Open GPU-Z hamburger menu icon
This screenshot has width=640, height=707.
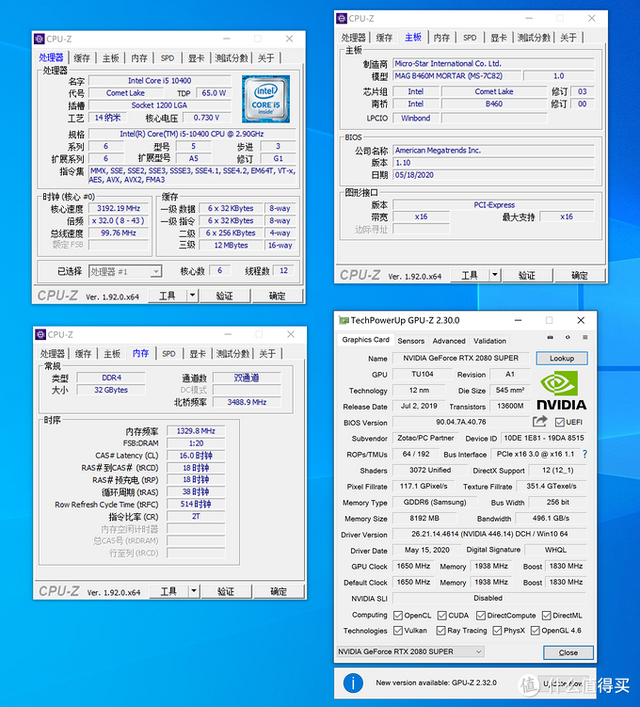(x=585, y=337)
